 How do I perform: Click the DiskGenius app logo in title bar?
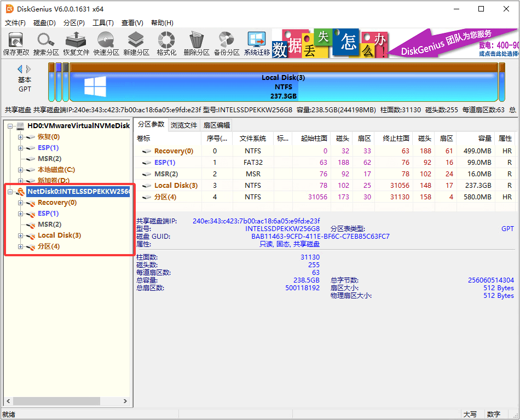tap(10, 9)
